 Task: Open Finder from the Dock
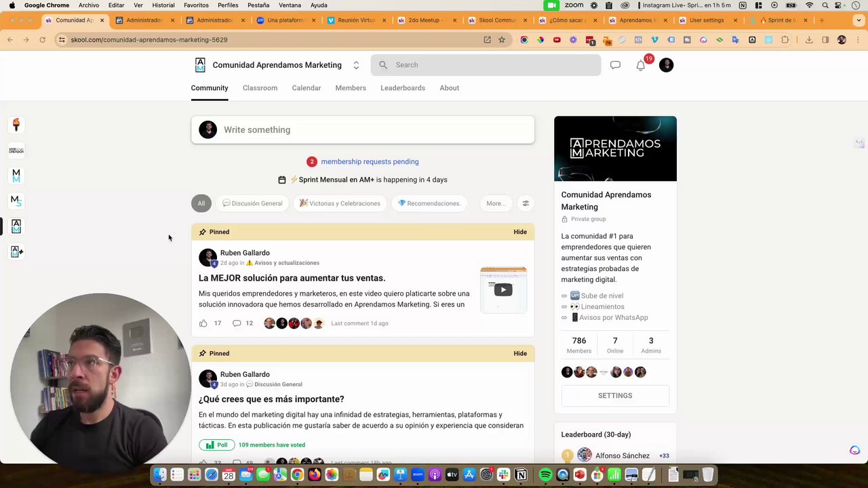point(159,475)
